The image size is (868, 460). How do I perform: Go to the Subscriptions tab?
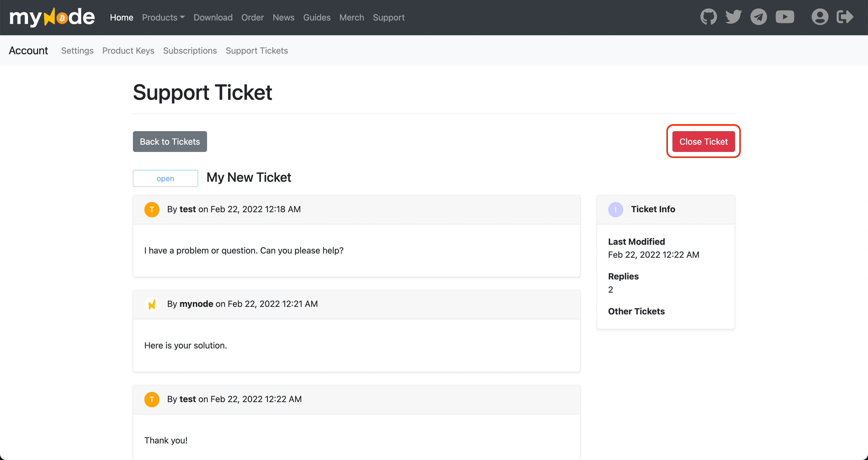click(190, 51)
